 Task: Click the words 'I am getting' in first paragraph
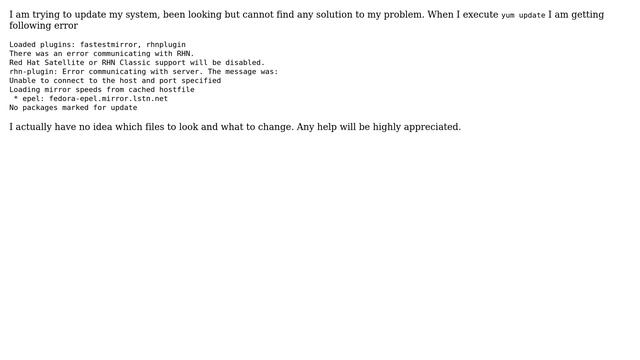click(576, 15)
